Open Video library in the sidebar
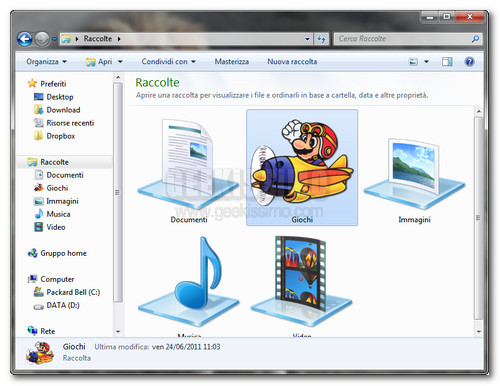 point(56,227)
